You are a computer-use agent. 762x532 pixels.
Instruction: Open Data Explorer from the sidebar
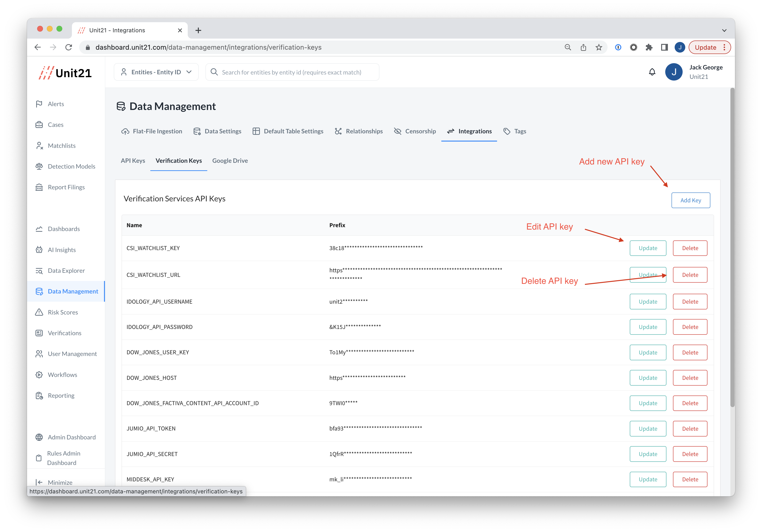(66, 271)
